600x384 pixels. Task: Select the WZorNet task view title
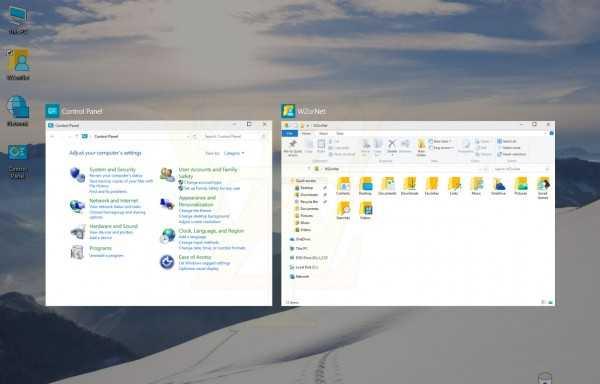pos(311,111)
